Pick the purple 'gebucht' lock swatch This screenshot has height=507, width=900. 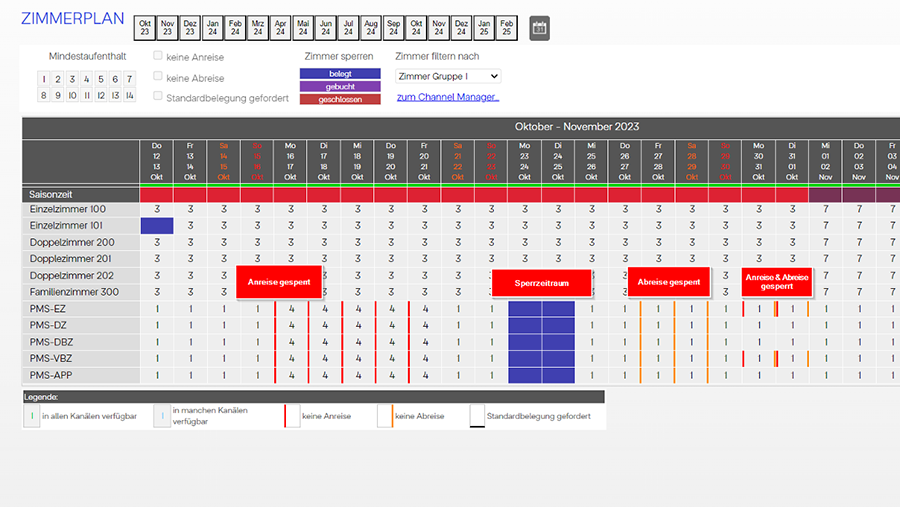pyautogui.click(x=340, y=86)
